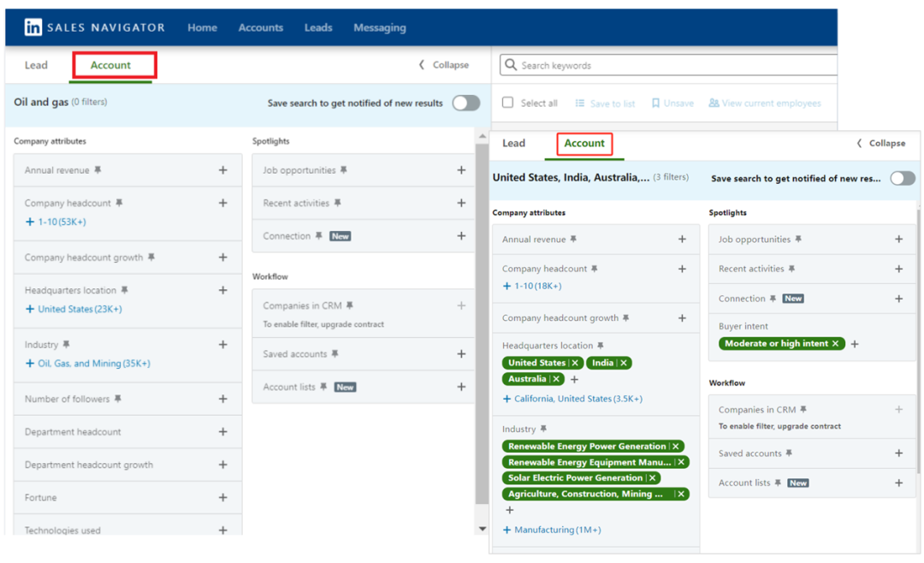Expand Saved accounts in left panel
Viewport: 924px width, 563px height.
[461, 353]
